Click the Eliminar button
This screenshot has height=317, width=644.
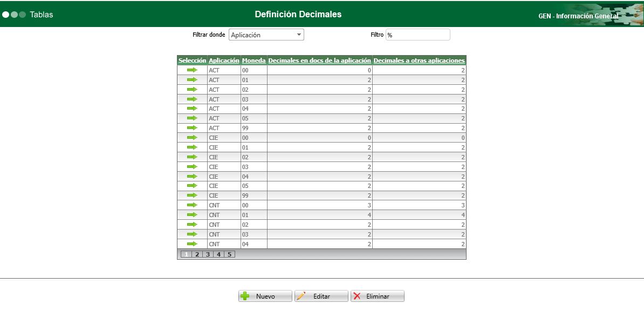(378, 296)
